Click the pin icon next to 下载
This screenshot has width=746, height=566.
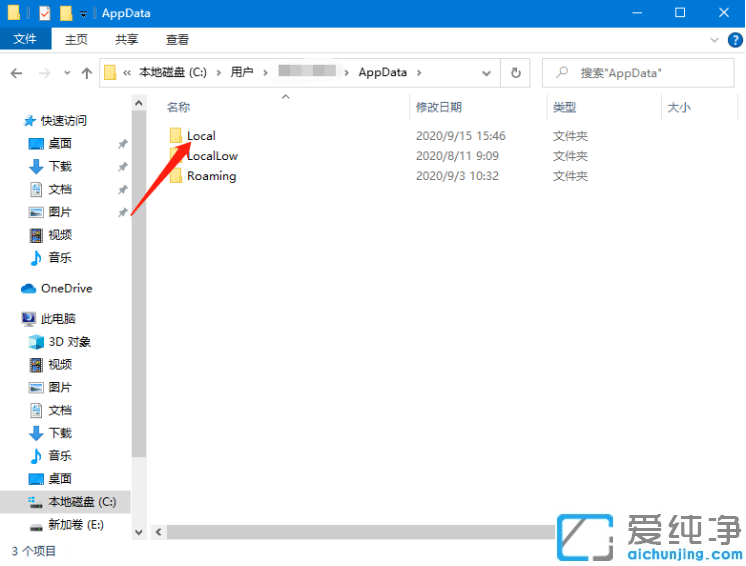click(x=123, y=166)
